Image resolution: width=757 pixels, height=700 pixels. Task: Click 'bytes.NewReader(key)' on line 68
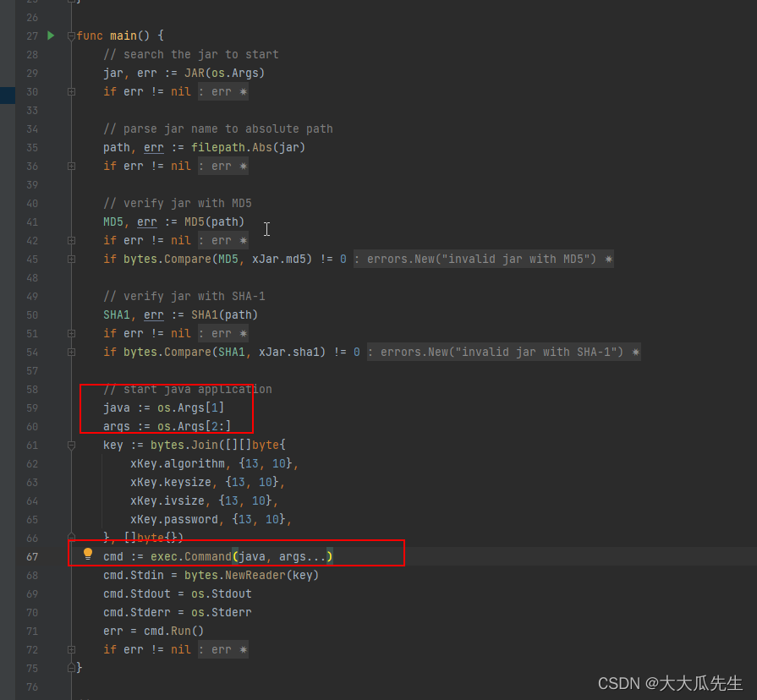pyautogui.click(x=251, y=575)
